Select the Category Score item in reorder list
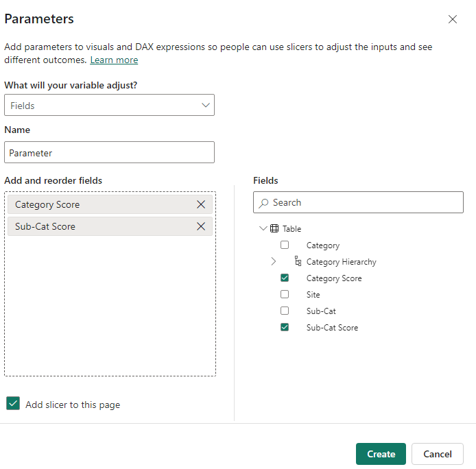This screenshot has height=469, width=476. click(110, 204)
